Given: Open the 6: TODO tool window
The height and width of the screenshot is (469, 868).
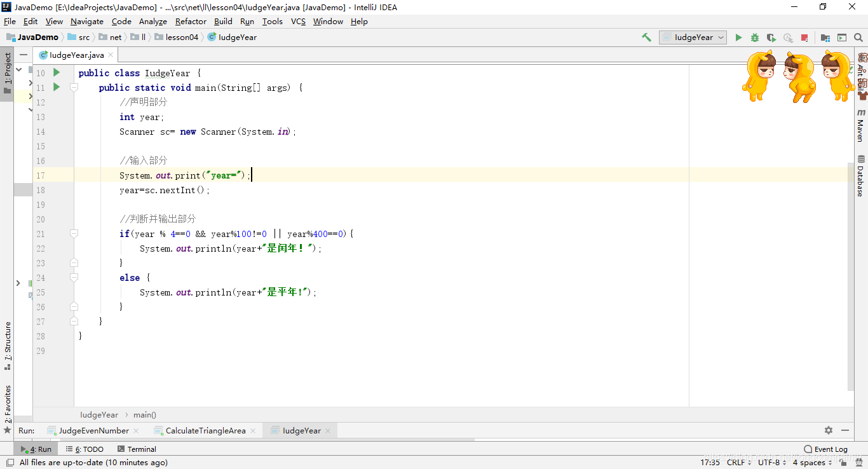Looking at the screenshot, I should 85,449.
